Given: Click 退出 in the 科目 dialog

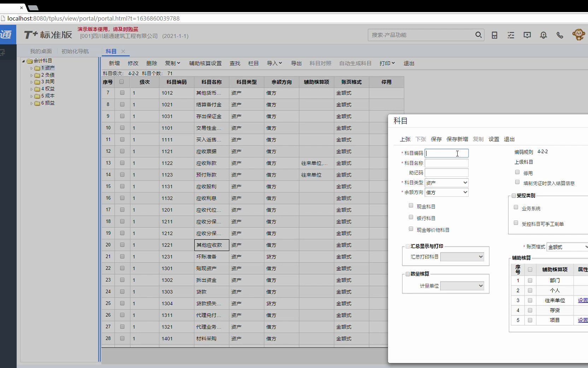Looking at the screenshot, I should [509, 139].
